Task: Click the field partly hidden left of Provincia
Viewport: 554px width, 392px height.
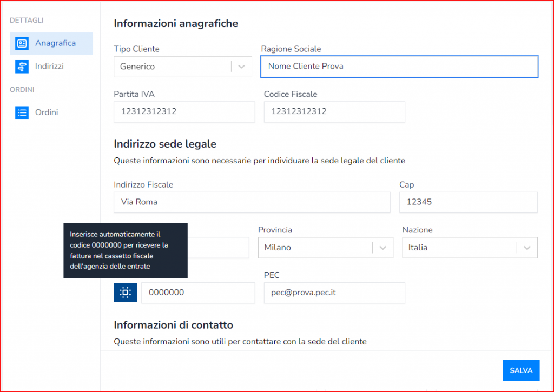Action: point(218,248)
